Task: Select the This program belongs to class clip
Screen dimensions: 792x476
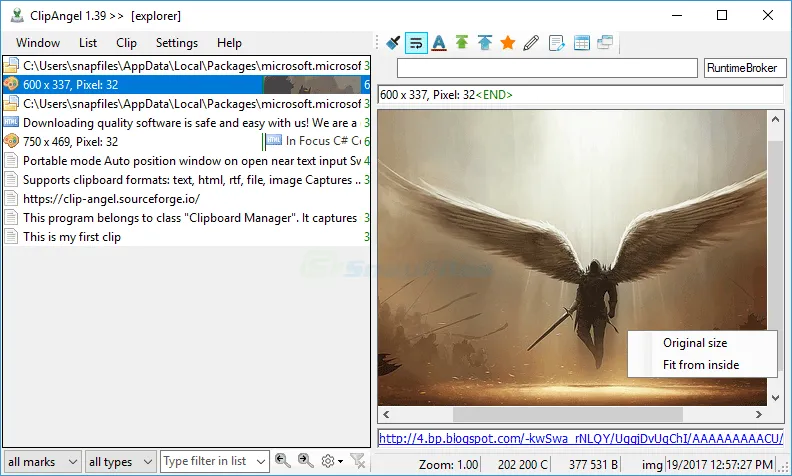Action: 187,218
